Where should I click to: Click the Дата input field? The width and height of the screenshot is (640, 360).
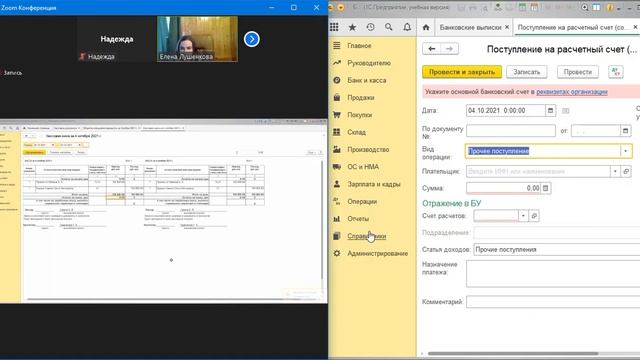505,111
